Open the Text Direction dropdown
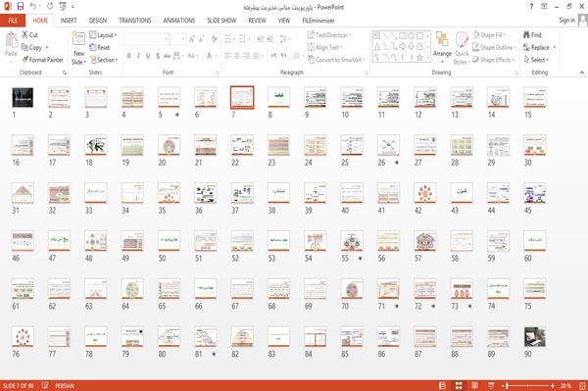The image size is (588, 391). point(329,35)
